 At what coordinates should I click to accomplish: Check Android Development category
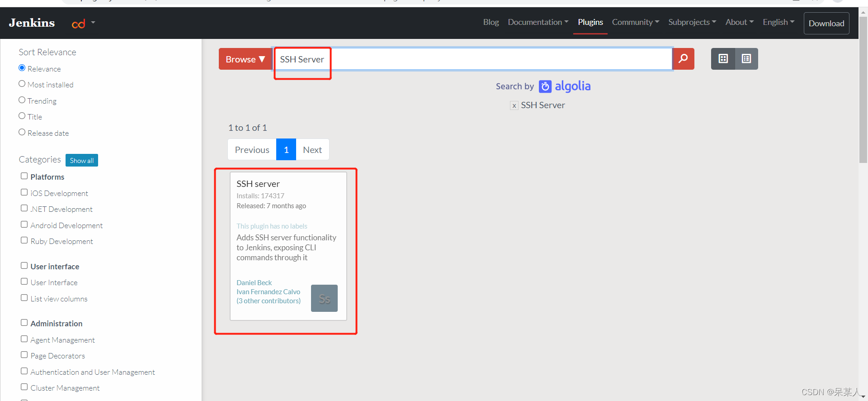tap(24, 224)
